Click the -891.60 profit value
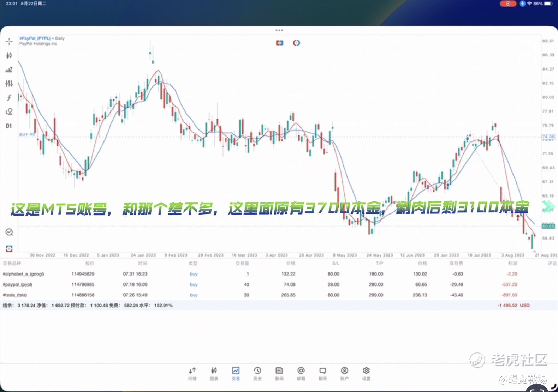 [x=509, y=295]
